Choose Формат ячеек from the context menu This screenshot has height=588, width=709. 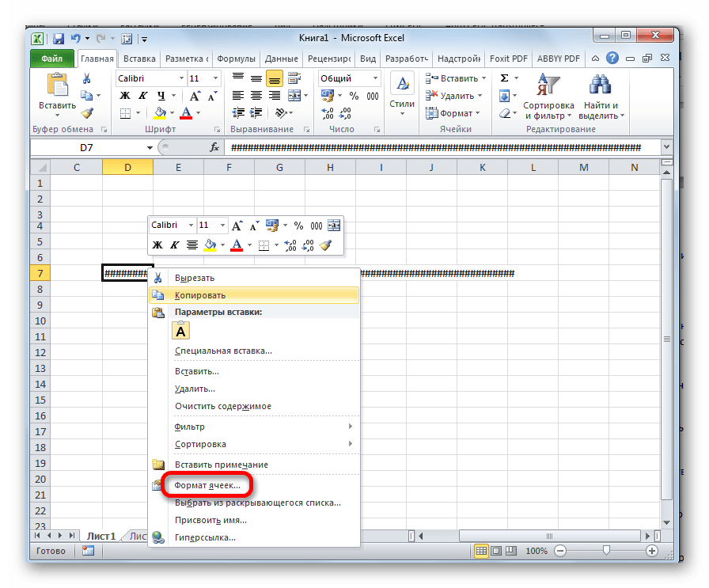click(x=207, y=484)
